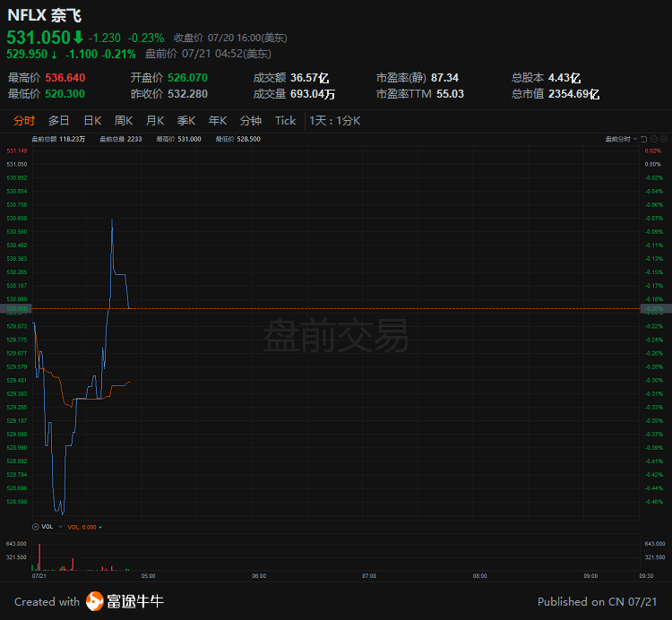Click the 成交量 value 693.04万

313,94
